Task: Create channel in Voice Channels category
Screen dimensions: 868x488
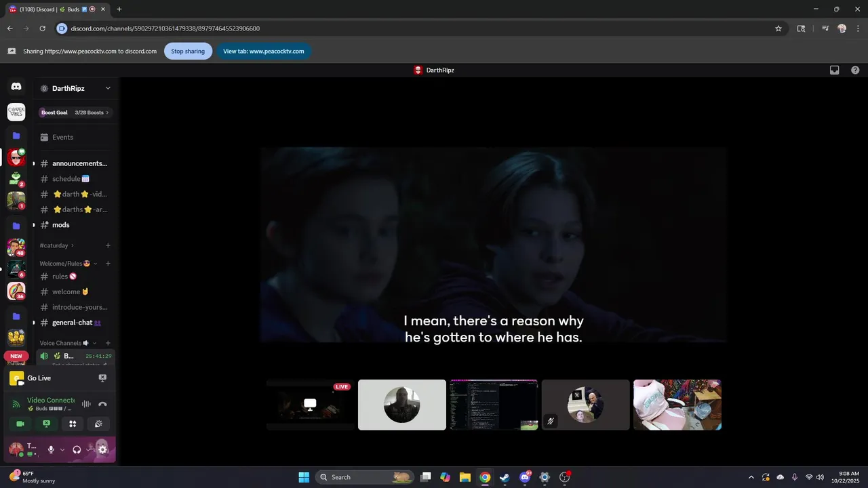Action: 108,343
